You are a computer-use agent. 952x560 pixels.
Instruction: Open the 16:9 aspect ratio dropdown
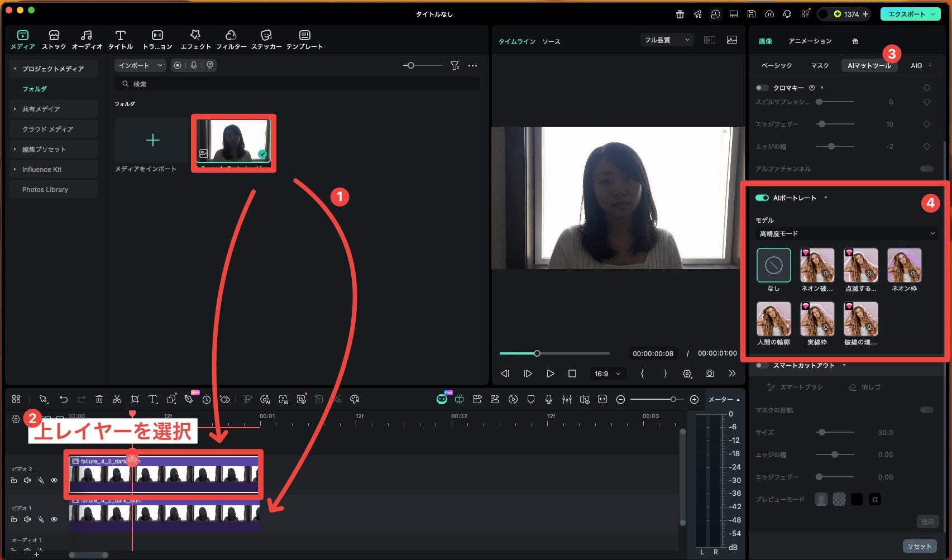tap(607, 374)
